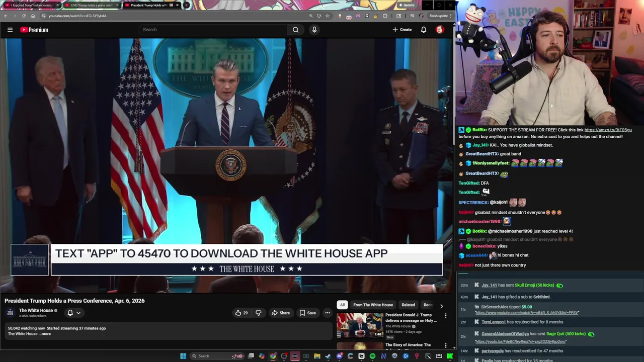This screenshot has height=362, width=644.
Task: Start voice search with the microphone icon
Action: (x=314, y=30)
